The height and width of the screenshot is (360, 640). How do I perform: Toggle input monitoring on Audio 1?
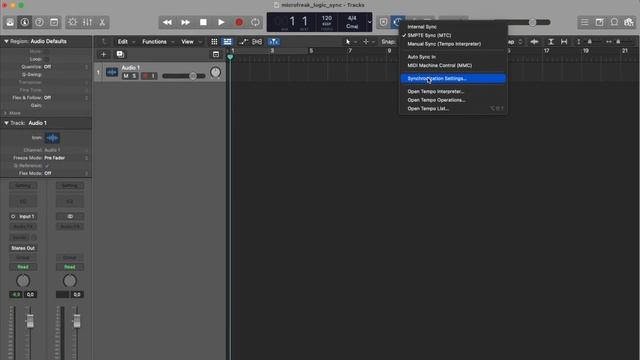153,76
